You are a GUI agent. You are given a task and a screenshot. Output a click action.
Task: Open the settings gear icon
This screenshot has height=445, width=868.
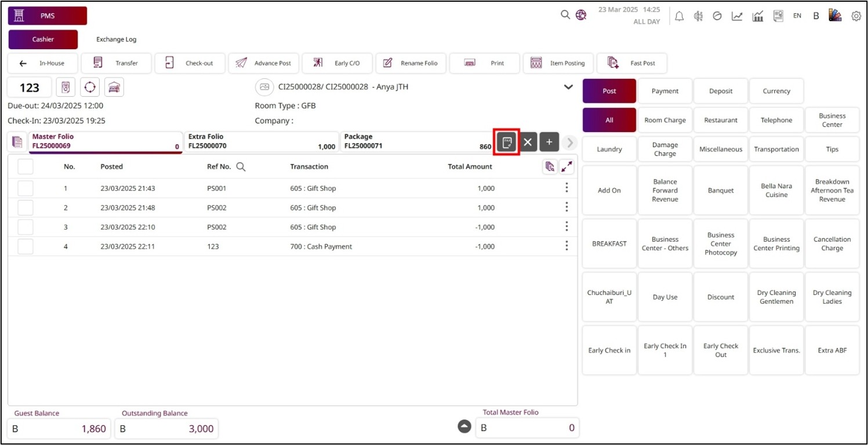point(856,16)
